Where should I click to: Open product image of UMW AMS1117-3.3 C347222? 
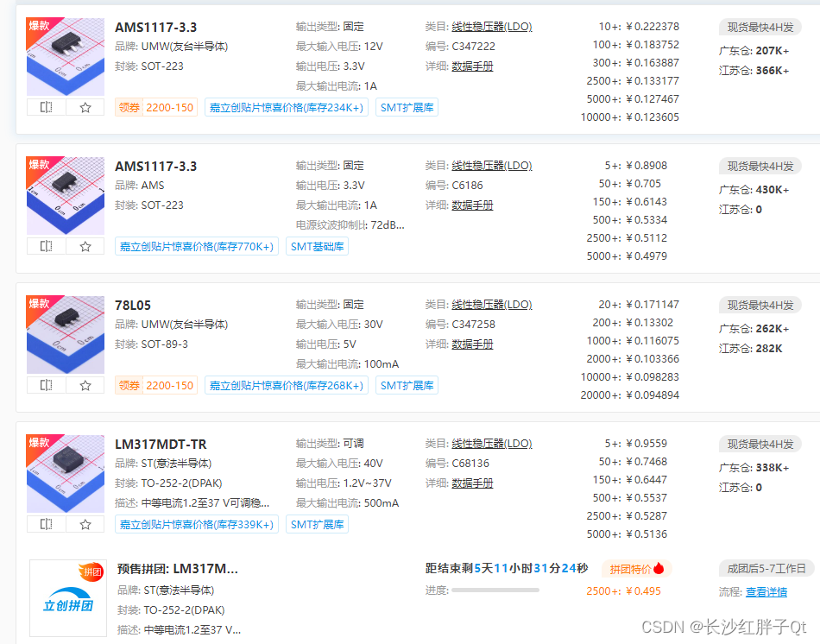[66, 56]
